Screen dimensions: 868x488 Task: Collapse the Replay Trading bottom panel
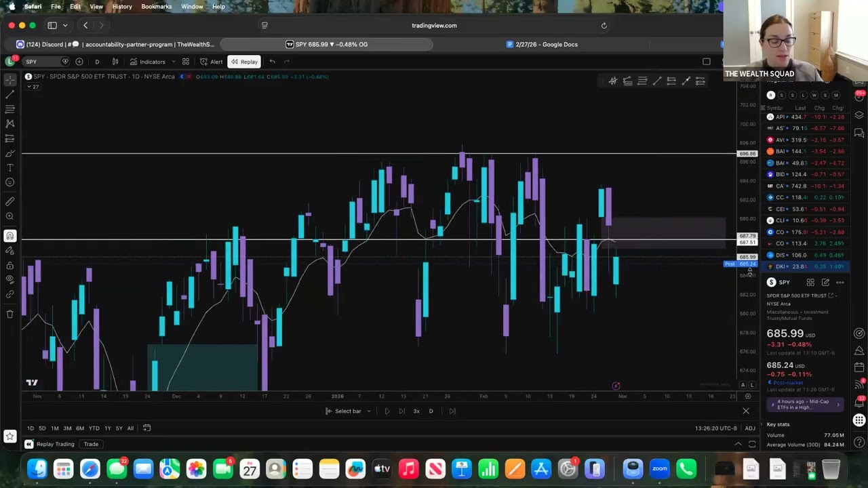click(738, 444)
